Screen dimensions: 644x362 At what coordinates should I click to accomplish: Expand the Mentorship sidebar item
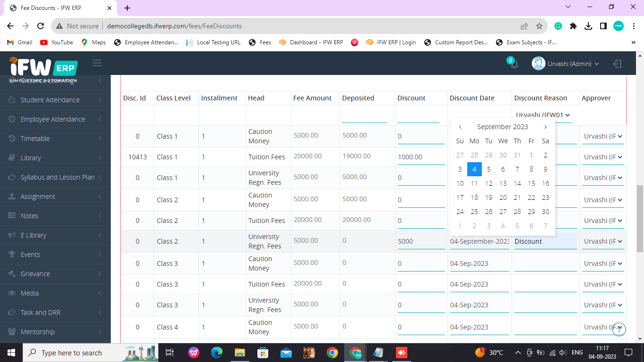55,332
